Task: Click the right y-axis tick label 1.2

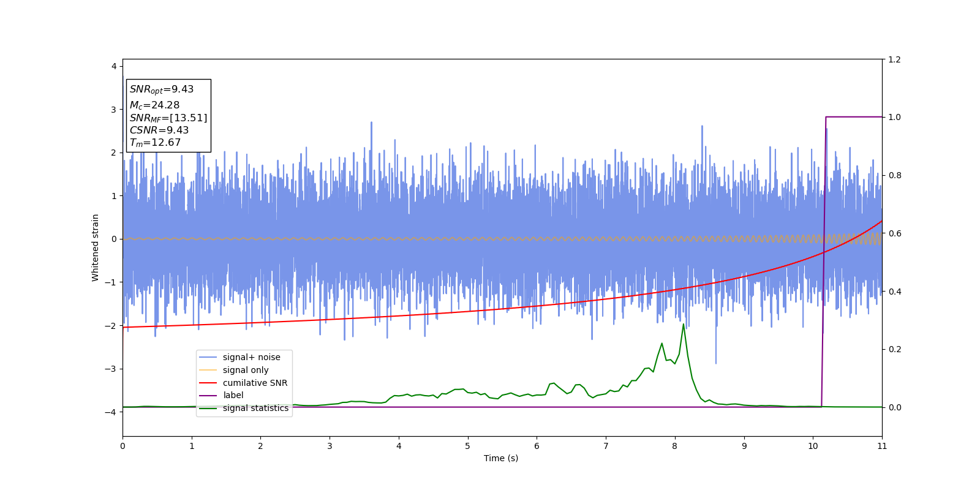Action: pos(894,59)
